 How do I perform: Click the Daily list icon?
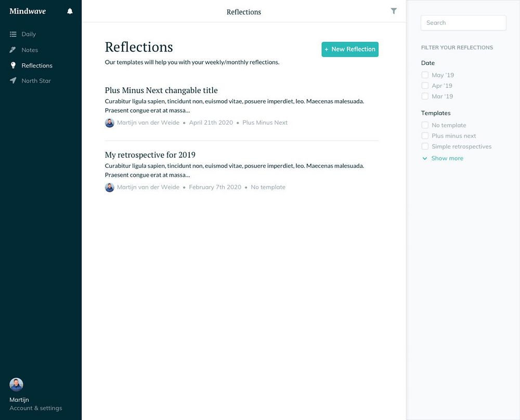click(13, 34)
